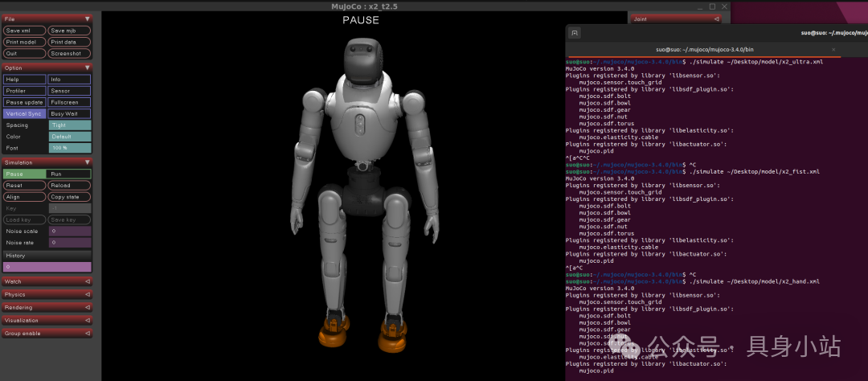Enable the Sensor option
Image resolution: width=868 pixels, height=381 pixels.
(x=69, y=91)
